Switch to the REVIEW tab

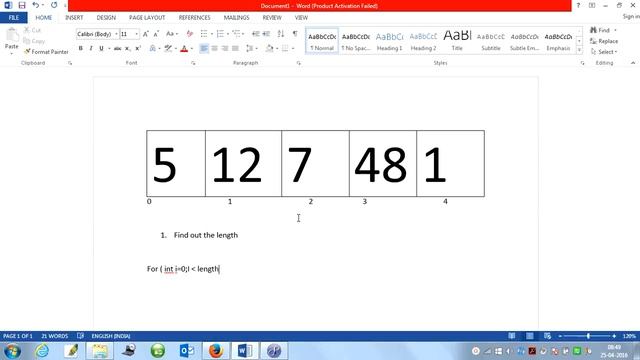(x=272, y=18)
